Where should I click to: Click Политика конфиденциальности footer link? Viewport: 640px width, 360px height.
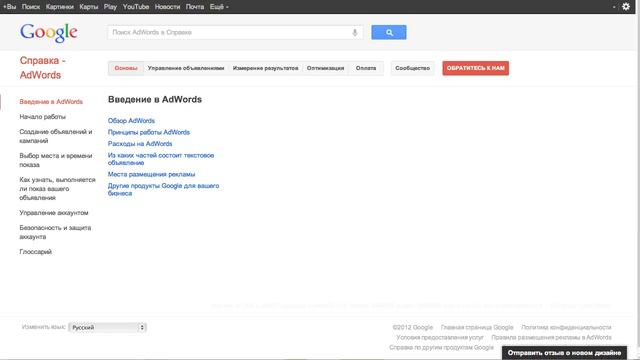point(566,327)
